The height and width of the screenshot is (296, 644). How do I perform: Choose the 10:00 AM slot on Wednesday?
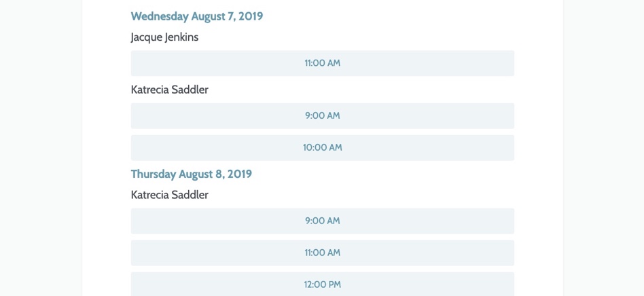click(x=323, y=148)
